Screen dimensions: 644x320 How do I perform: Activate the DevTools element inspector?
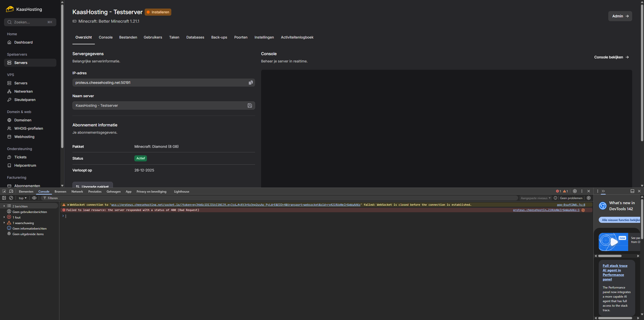[4, 191]
